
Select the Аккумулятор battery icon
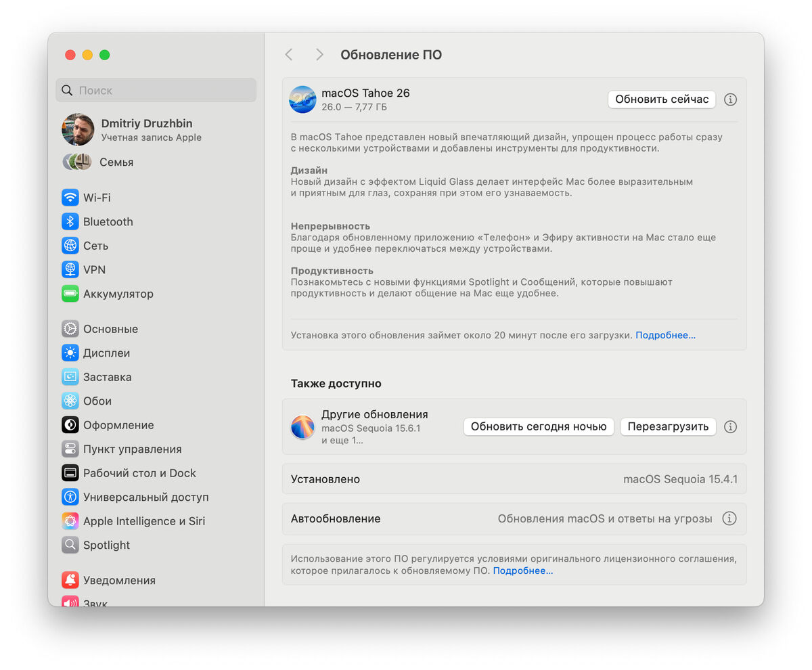(x=70, y=294)
